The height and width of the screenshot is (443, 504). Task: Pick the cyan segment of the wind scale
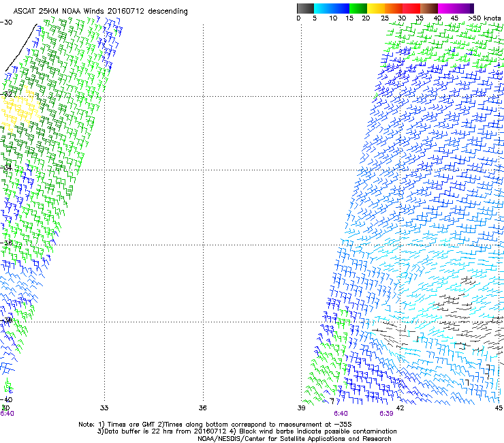(x=322, y=8)
